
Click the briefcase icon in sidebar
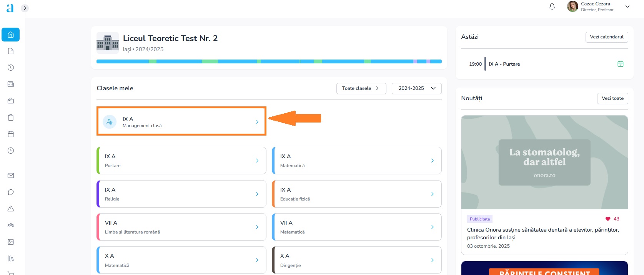point(11,101)
